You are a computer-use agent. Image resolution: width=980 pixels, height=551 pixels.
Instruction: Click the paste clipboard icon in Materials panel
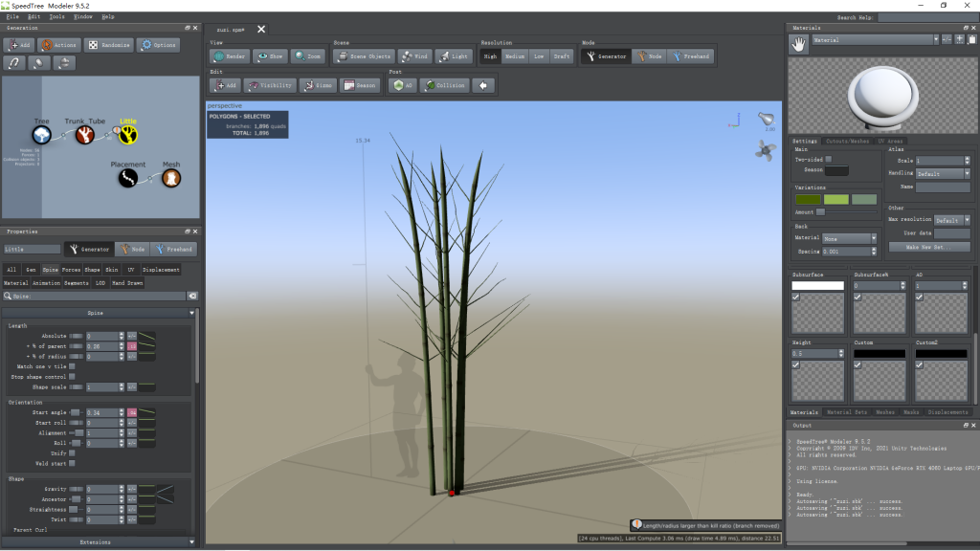pyautogui.click(x=972, y=39)
